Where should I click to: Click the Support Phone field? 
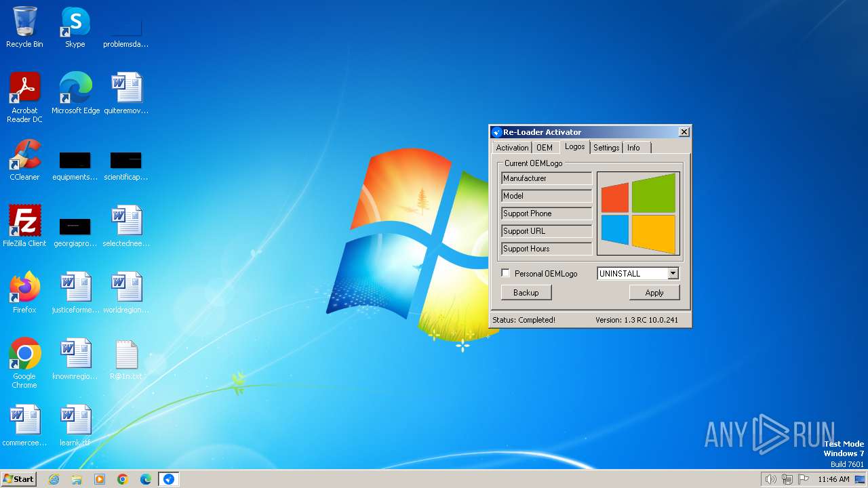coord(547,213)
